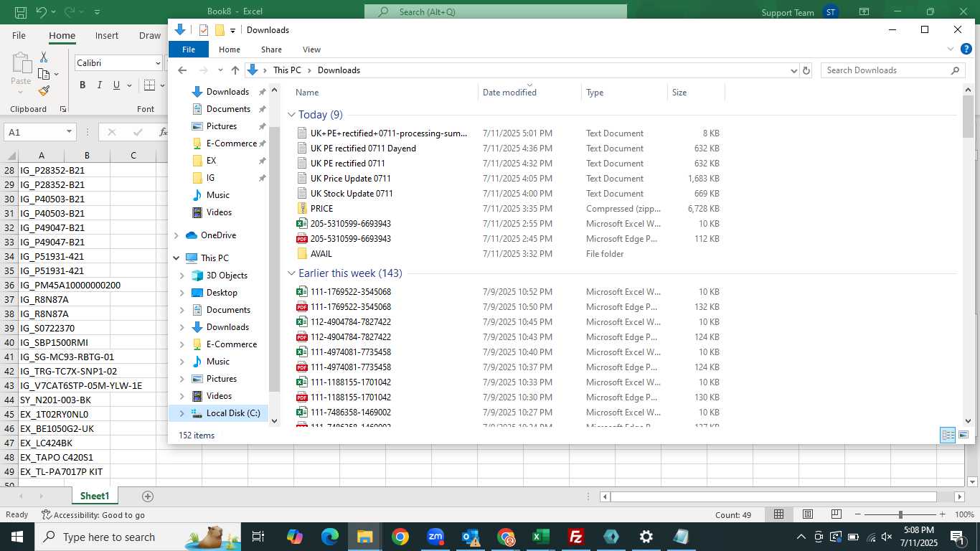Open Settings gear from taskbar
Screen dimensions: 980x551
click(x=646, y=537)
